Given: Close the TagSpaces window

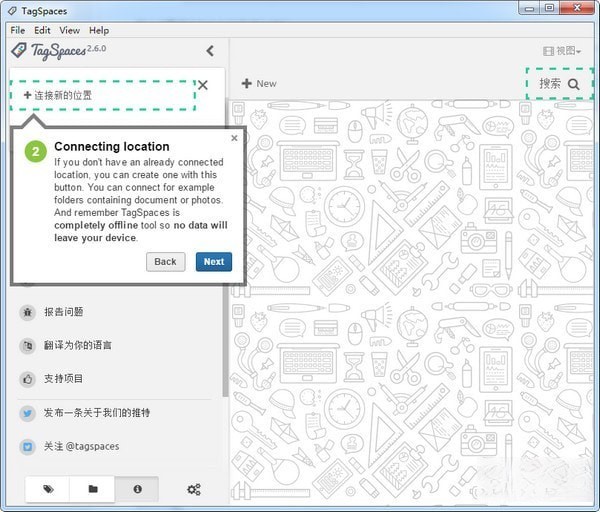Looking at the screenshot, I should tap(577, 8).
